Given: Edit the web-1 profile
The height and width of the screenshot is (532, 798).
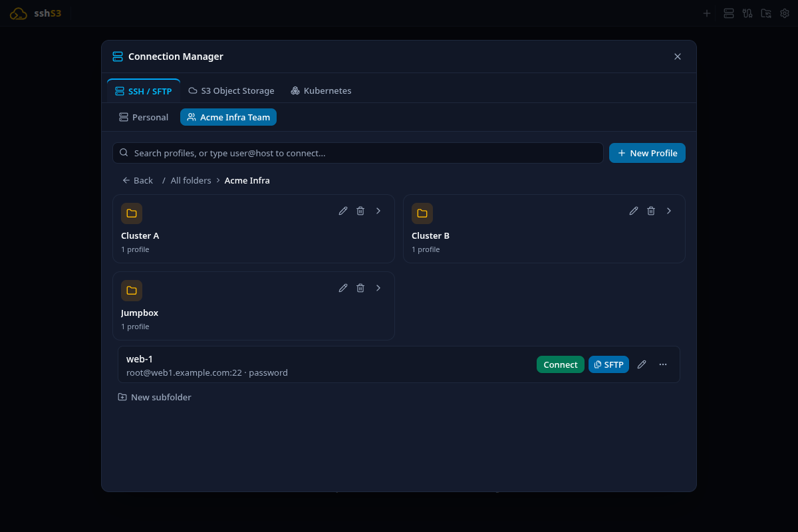Looking at the screenshot, I should (x=642, y=364).
